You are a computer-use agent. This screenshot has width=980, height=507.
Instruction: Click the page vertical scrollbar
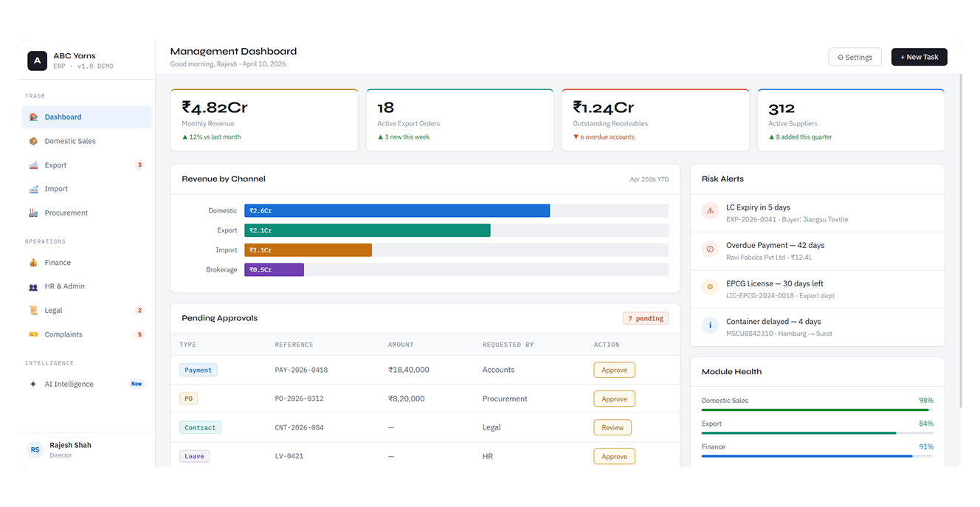tap(959, 241)
